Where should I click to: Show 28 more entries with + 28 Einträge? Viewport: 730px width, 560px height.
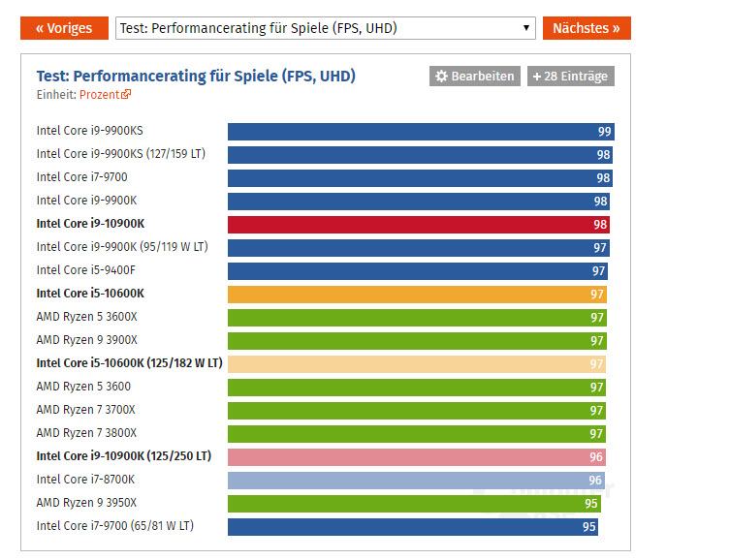(x=571, y=77)
